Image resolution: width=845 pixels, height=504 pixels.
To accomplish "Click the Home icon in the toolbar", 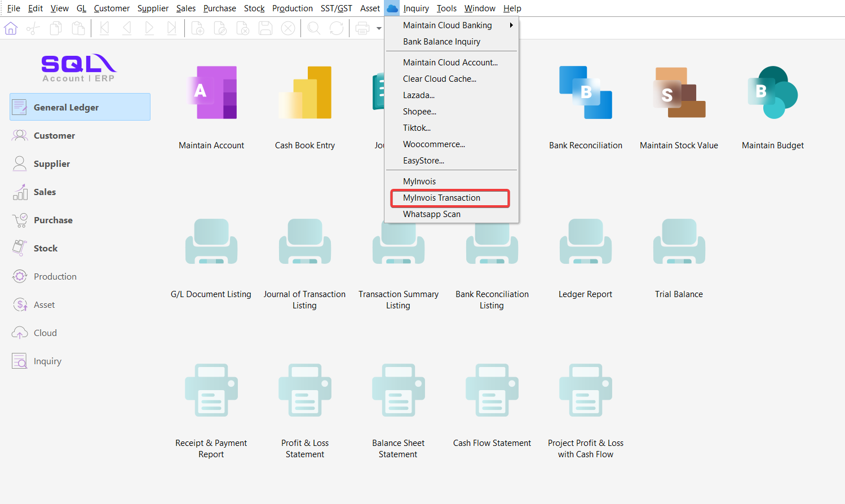I will click(x=11, y=28).
